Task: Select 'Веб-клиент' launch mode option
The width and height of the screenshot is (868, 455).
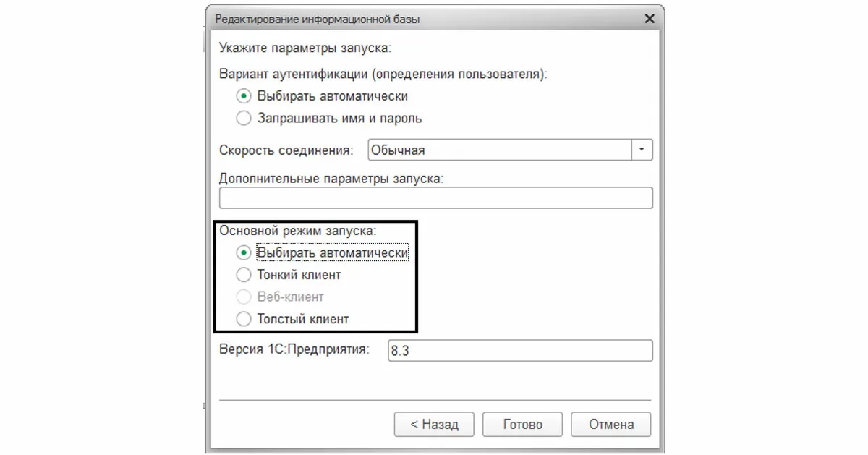Action: [x=244, y=297]
